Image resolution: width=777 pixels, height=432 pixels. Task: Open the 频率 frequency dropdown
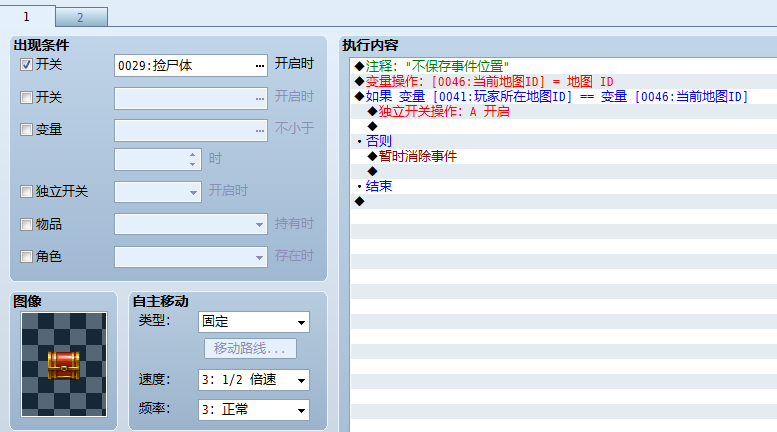click(254, 410)
